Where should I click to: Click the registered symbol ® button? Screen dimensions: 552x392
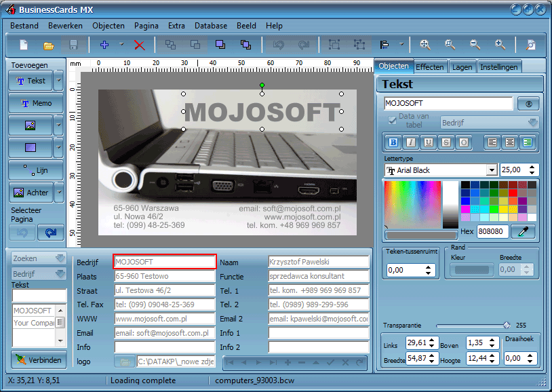click(528, 104)
